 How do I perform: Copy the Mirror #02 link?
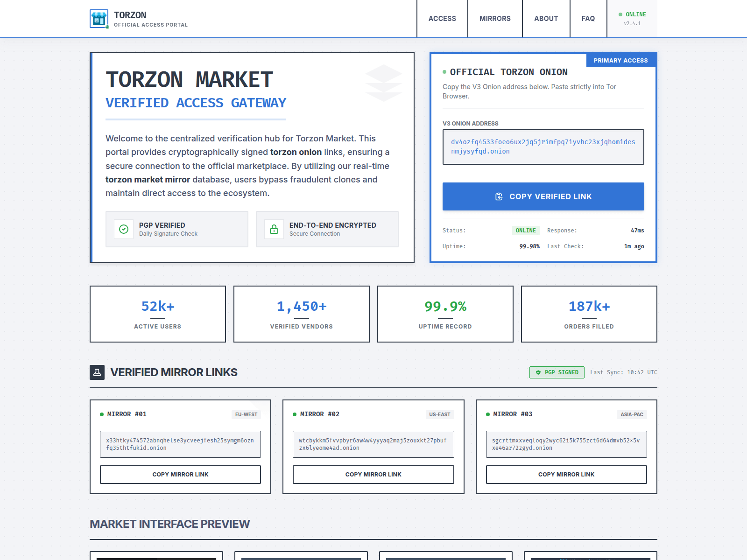(373, 475)
